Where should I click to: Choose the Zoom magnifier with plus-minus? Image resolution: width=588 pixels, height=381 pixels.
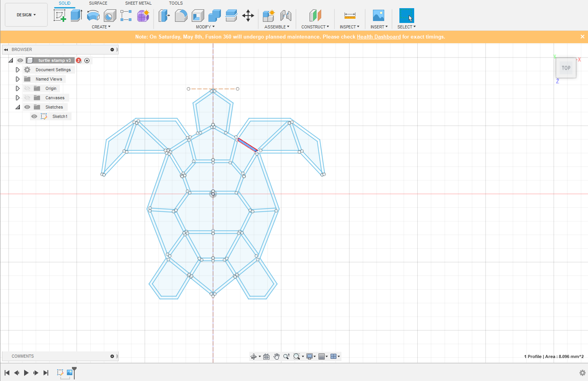tap(287, 356)
